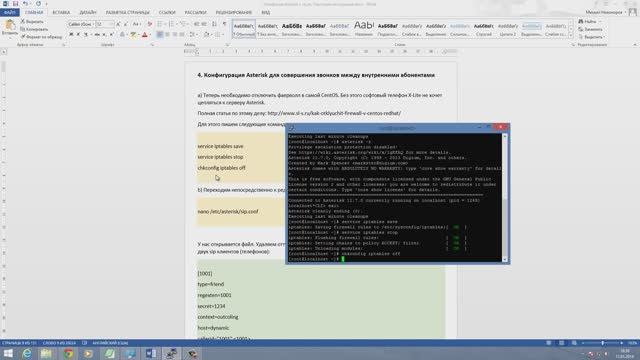
Task: Click Replace (Заменить) in editing group
Action: (590, 29)
